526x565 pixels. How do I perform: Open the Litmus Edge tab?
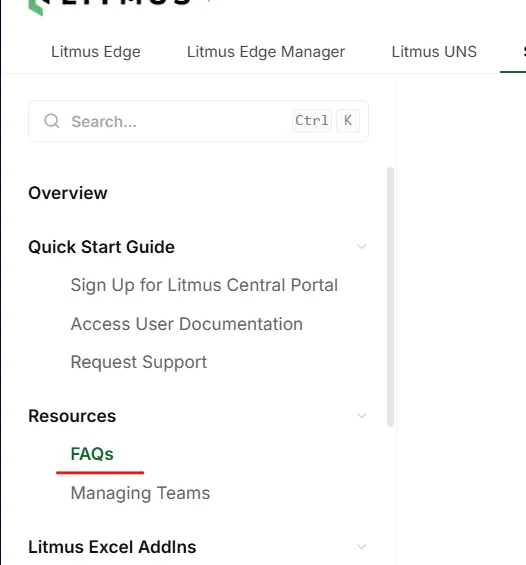click(96, 52)
